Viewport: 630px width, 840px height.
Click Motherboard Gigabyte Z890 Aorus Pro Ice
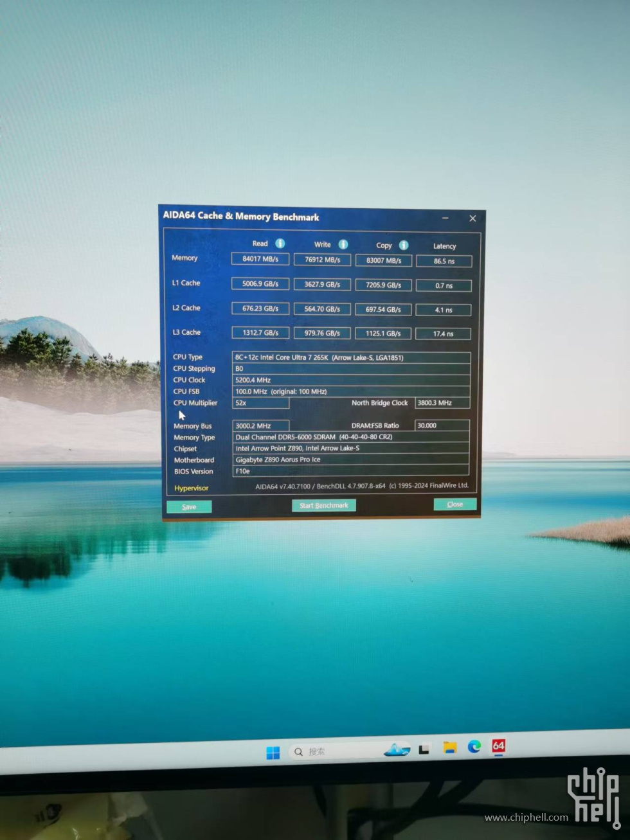[x=351, y=460]
